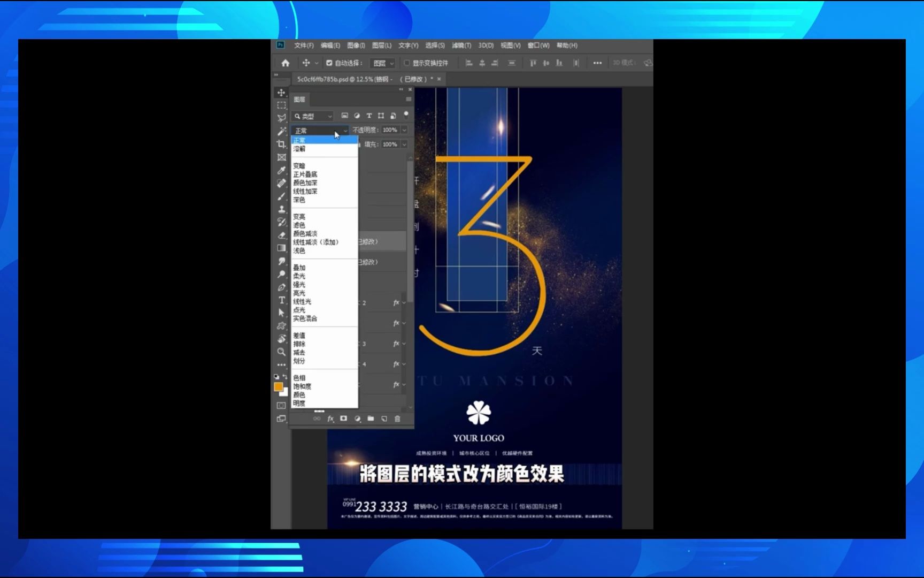Screen dimensions: 924x578
Task: Toggle shape layer filter icon
Action: pyautogui.click(x=381, y=116)
